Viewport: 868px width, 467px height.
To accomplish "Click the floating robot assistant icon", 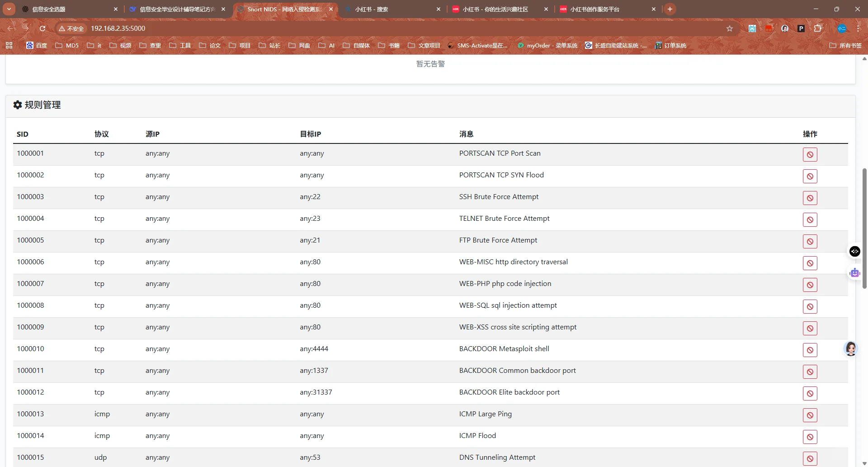I will pos(854,273).
